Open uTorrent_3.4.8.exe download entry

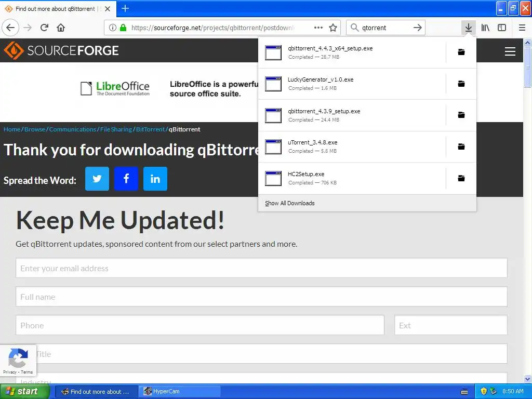coord(352,147)
